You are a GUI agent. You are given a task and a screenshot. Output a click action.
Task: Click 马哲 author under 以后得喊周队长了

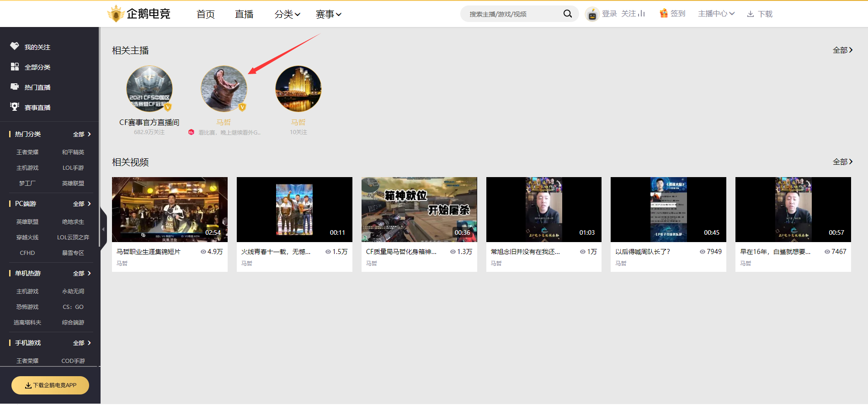pyautogui.click(x=621, y=263)
